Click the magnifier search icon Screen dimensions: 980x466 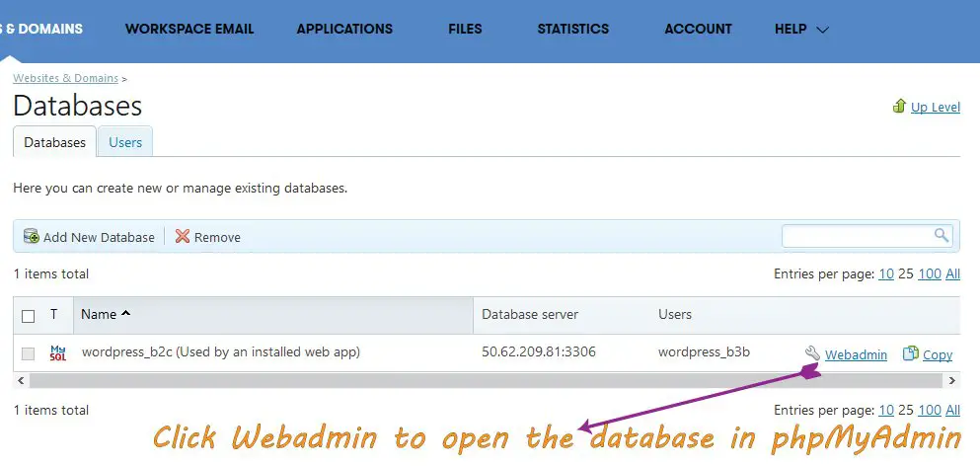[x=942, y=235]
